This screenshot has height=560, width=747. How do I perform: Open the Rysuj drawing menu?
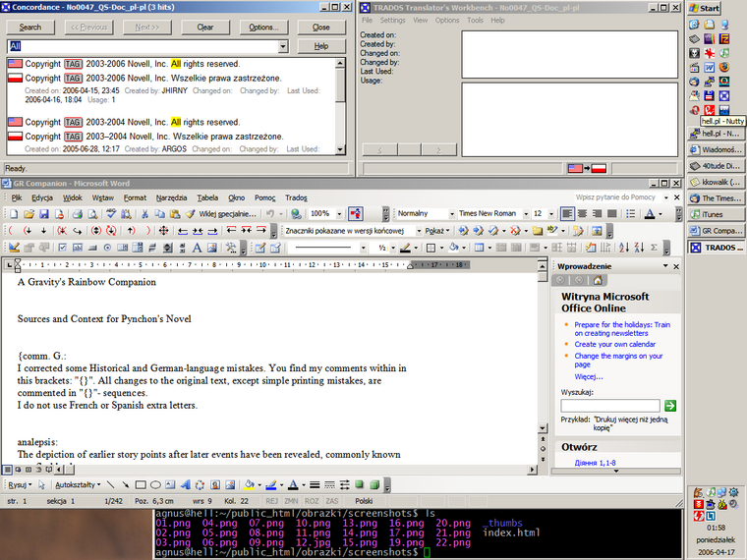tap(20, 485)
